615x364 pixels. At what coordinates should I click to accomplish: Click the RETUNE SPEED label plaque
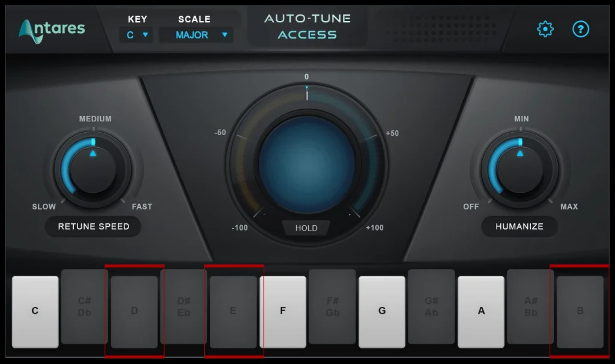click(92, 226)
